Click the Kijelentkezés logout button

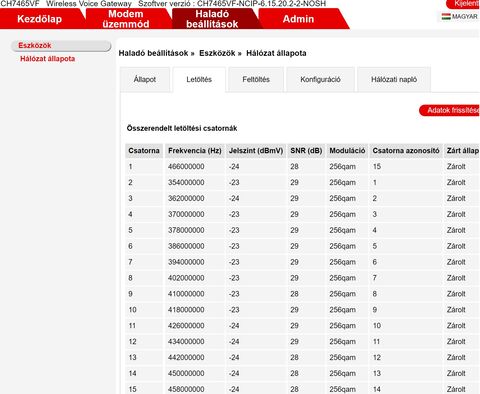tap(463, 4)
